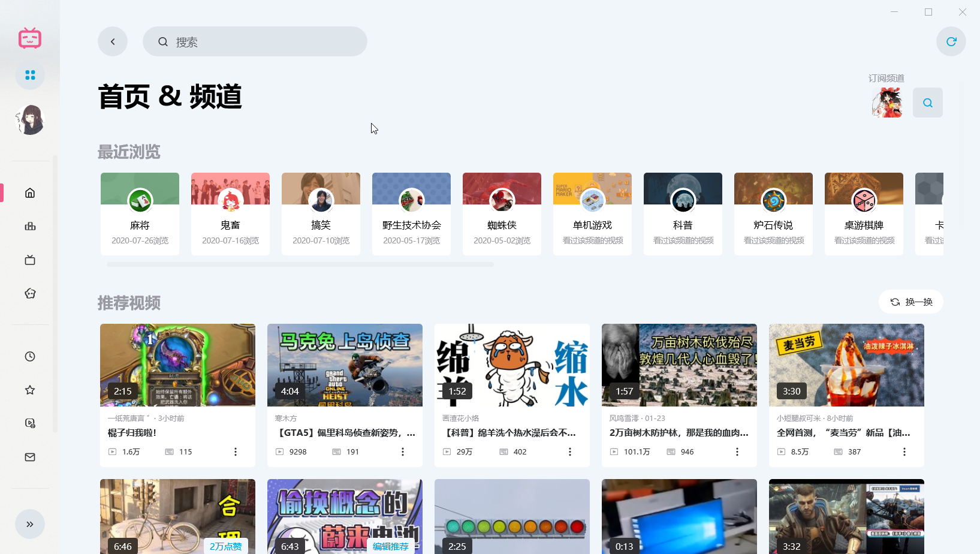Focus the 搜索 search field
This screenshot has width=980, height=554.
click(255, 41)
